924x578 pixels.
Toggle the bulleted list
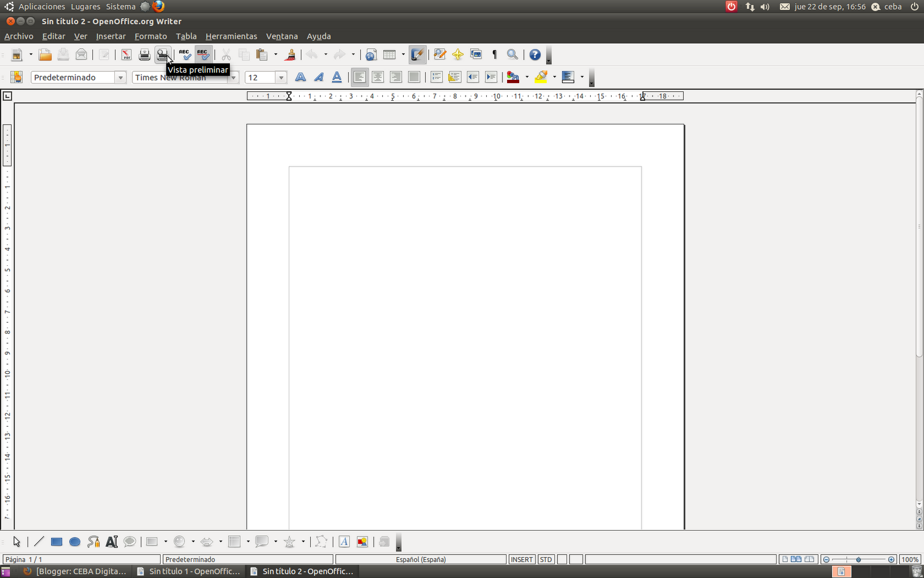(454, 77)
